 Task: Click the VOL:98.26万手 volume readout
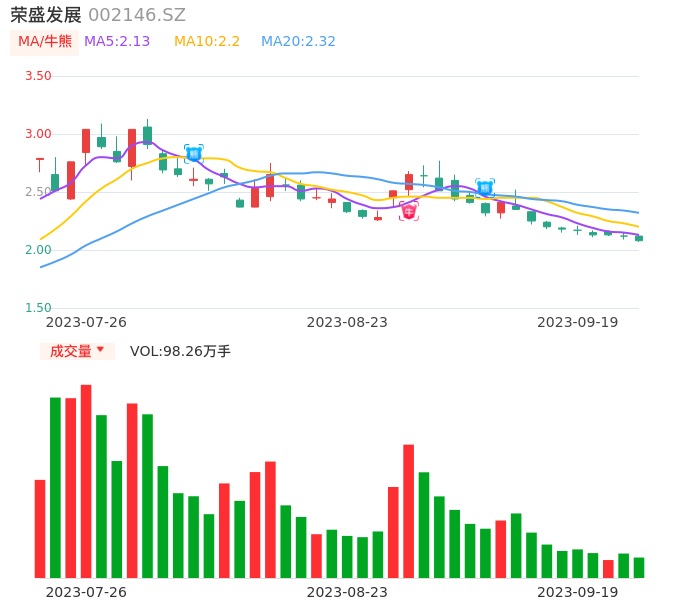180,351
